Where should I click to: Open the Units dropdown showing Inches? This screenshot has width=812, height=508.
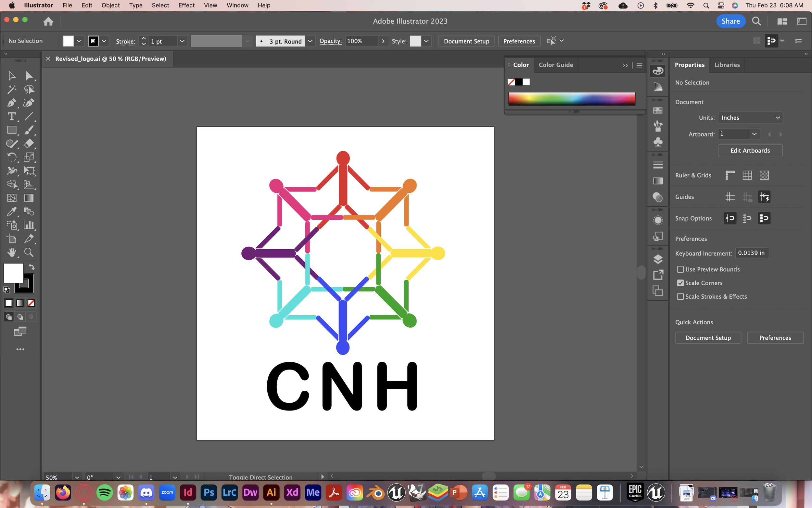click(x=750, y=118)
